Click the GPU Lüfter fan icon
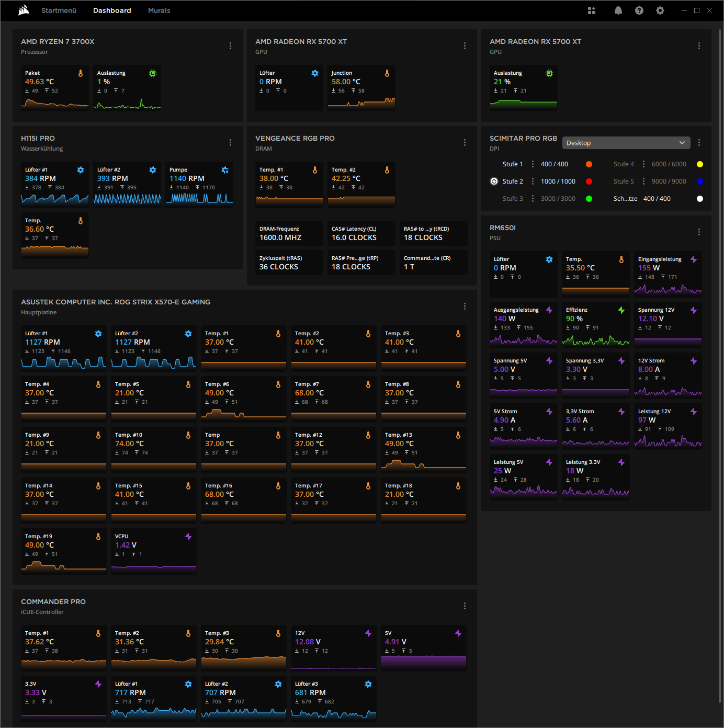This screenshot has width=724, height=728. [315, 74]
